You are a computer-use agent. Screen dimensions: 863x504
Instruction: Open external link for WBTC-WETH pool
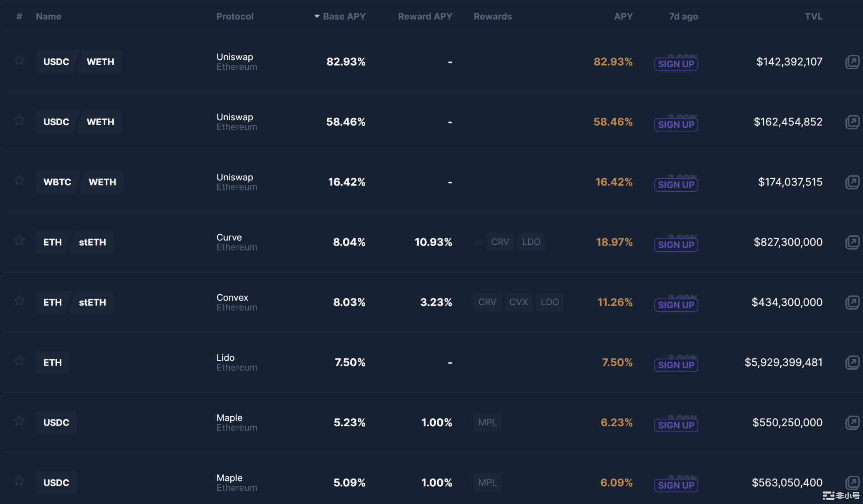[852, 182]
